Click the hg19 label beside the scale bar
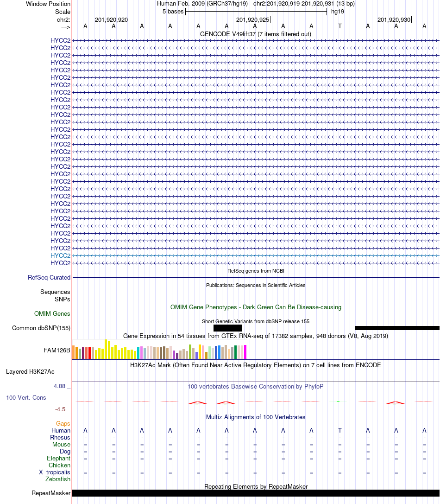Viewport: 440px width, 504px height. [x=338, y=12]
